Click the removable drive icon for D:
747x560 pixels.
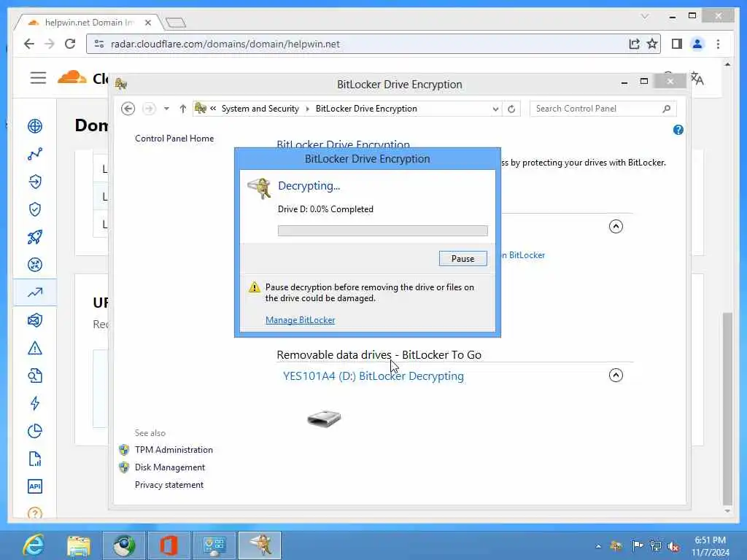coord(324,419)
